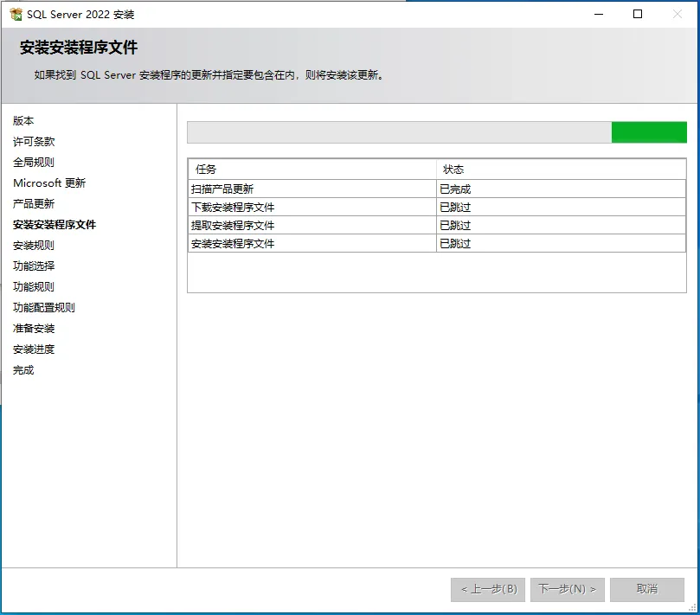Select the 扫描产品更新 task row
700x615 pixels.
pos(437,189)
